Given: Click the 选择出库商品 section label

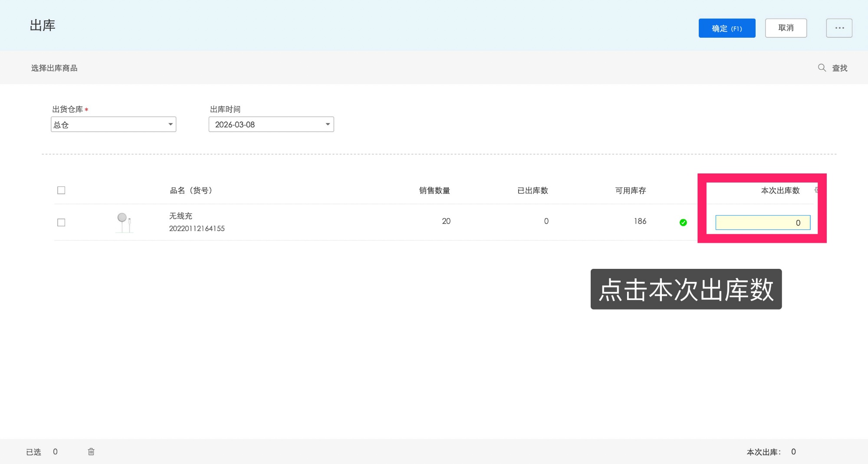Looking at the screenshot, I should 53,68.
